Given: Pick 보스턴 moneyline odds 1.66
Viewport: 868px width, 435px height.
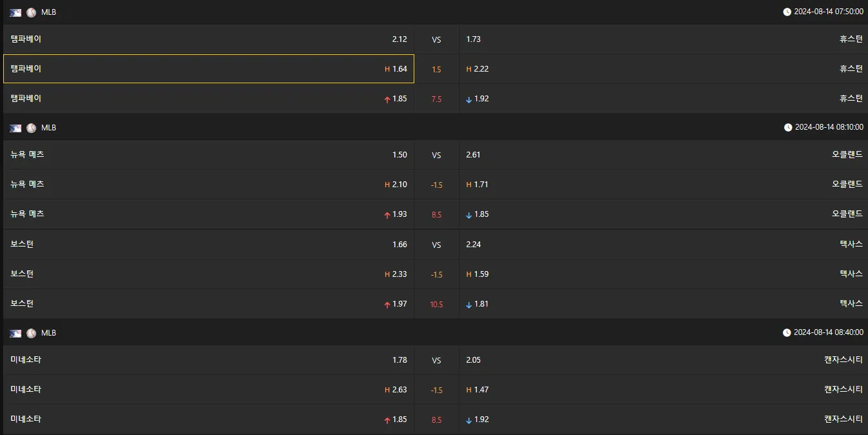Looking at the screenshot, I should (x=208, y=245).
